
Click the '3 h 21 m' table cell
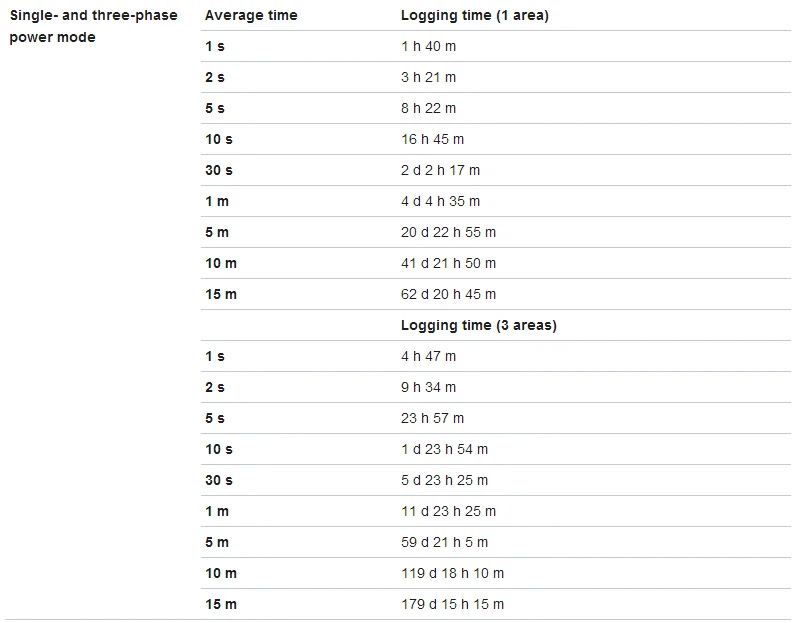pyautogui.click(x=428, y=77)
